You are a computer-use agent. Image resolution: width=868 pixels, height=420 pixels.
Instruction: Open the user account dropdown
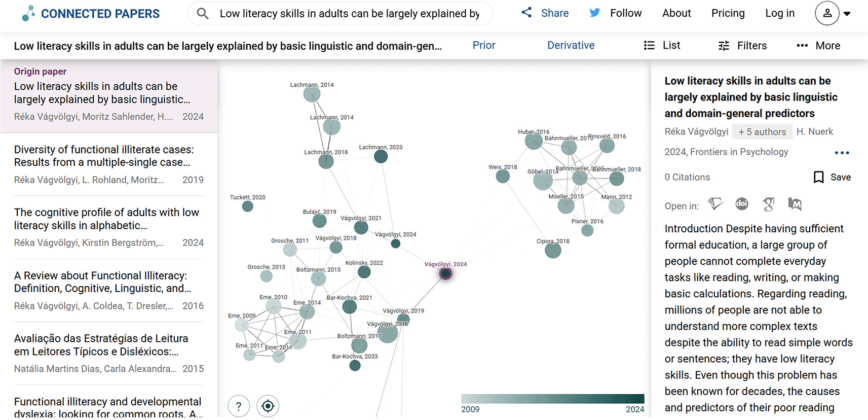833,14
